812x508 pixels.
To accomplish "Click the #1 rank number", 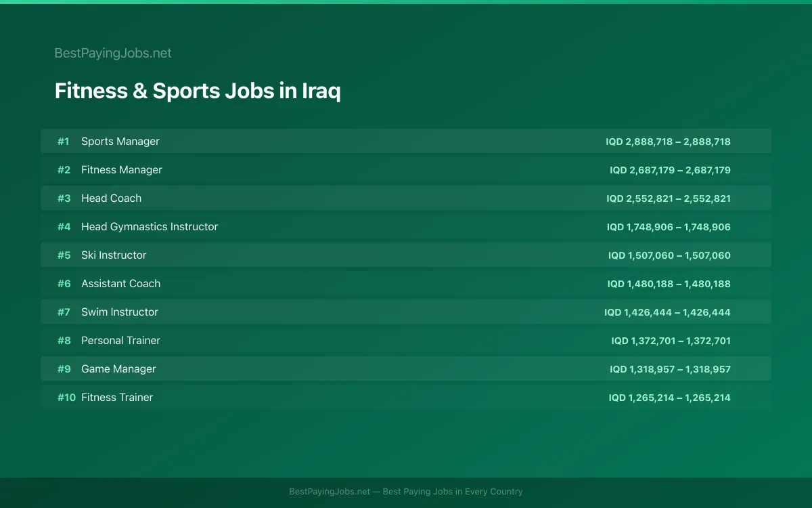I will [x=64, y=142].
